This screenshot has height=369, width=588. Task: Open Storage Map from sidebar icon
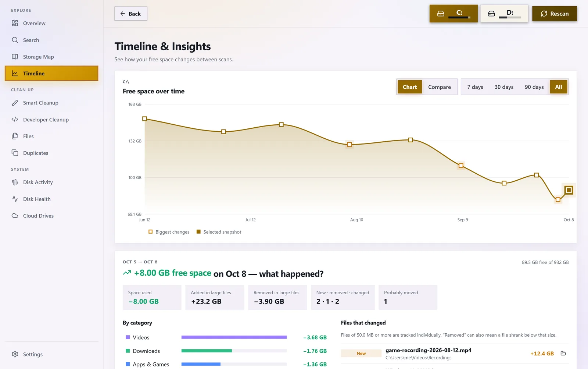click(15, 57)
